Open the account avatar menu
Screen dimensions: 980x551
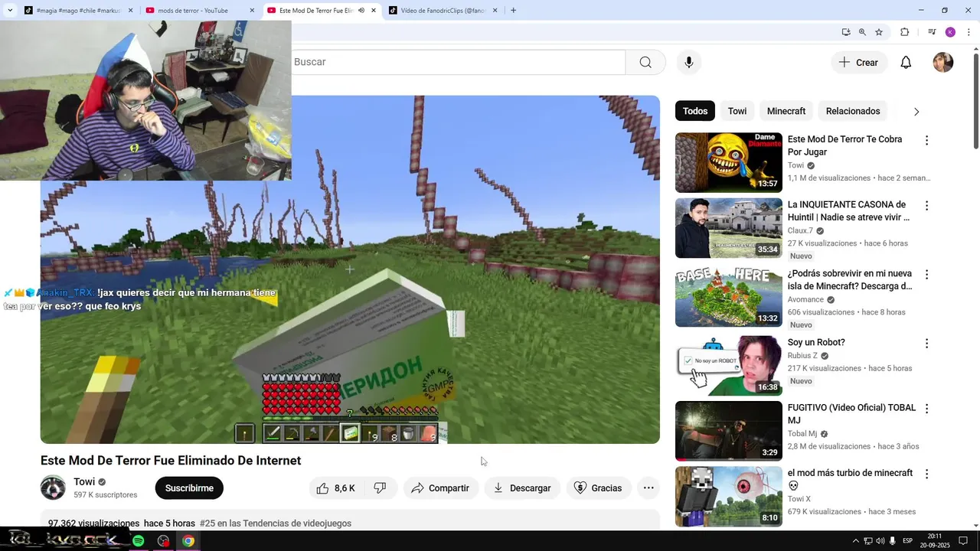943,63
